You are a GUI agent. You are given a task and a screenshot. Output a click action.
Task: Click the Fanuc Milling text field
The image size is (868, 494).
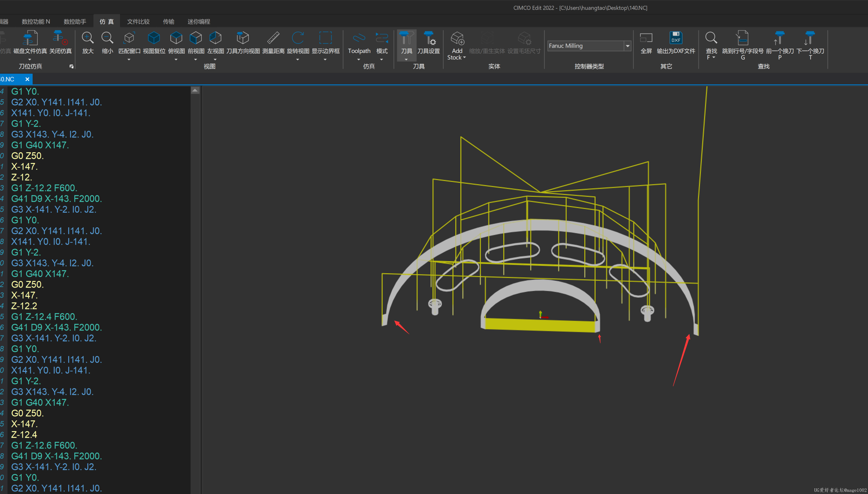(586, 46)
